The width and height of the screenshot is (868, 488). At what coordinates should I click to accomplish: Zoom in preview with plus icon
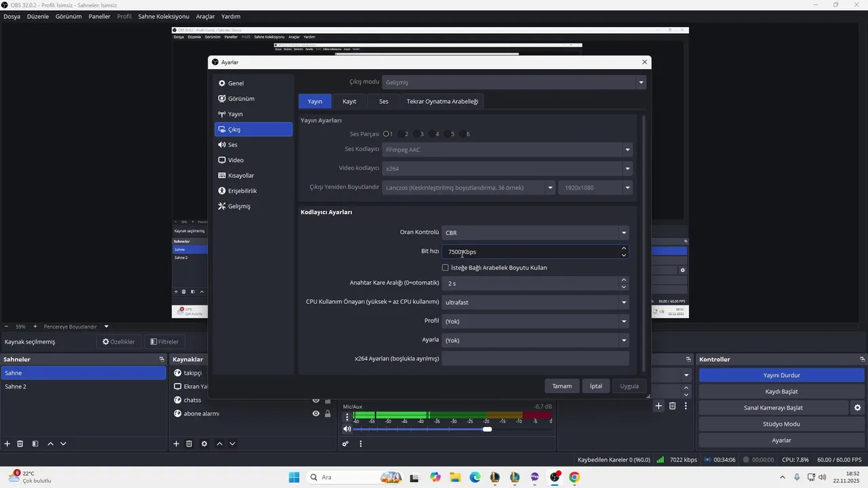(35, 327)
